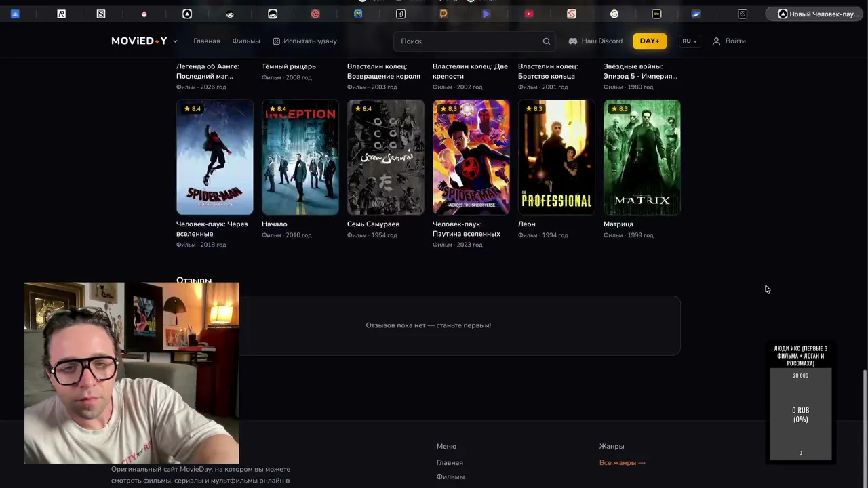This screenshot has height=488, width=868.
Task: Click the yellow DAY+ button
Action: [x=650, y=41]
